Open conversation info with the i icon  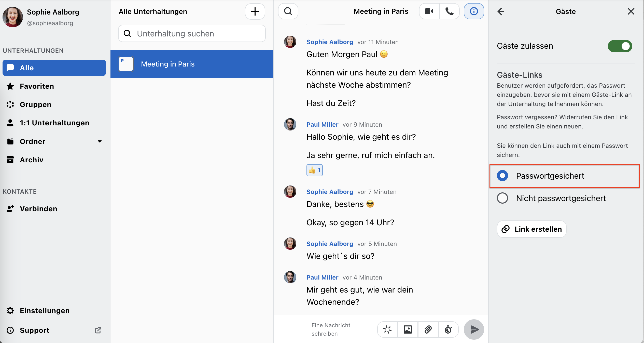click(x=474, y=11)
